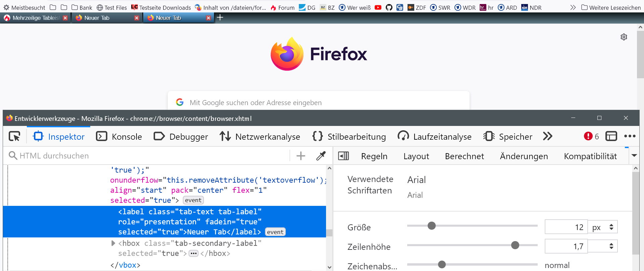Open the Layout sidebar tab
The image size is (644, 271).
(x=416, y=156)
